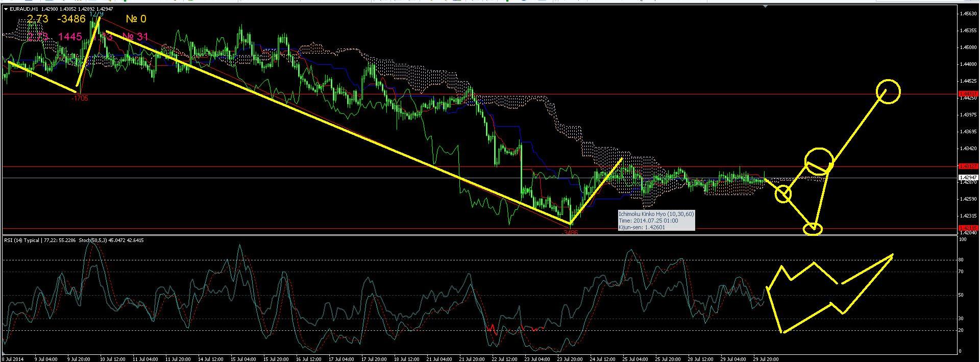980x362 pixels.
Task: Click the red -3486 swing low label
Action: click(x=570, y=232)
